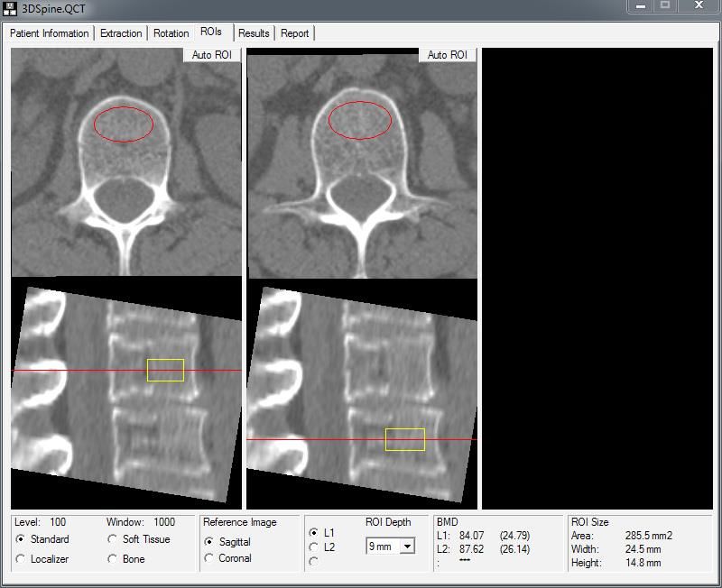Switch to the Extraction tab
The height and width of the screenshot is (588, 722).
121,33
